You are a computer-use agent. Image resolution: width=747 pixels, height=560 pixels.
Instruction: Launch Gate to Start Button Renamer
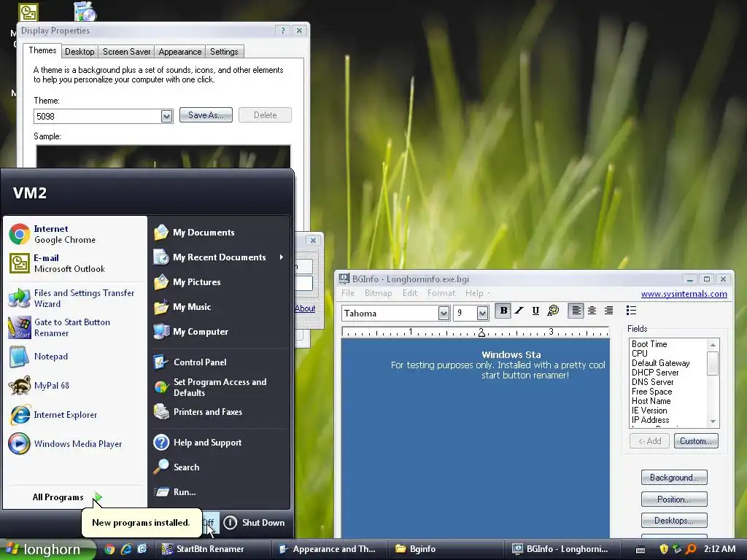tap(75, 327)
